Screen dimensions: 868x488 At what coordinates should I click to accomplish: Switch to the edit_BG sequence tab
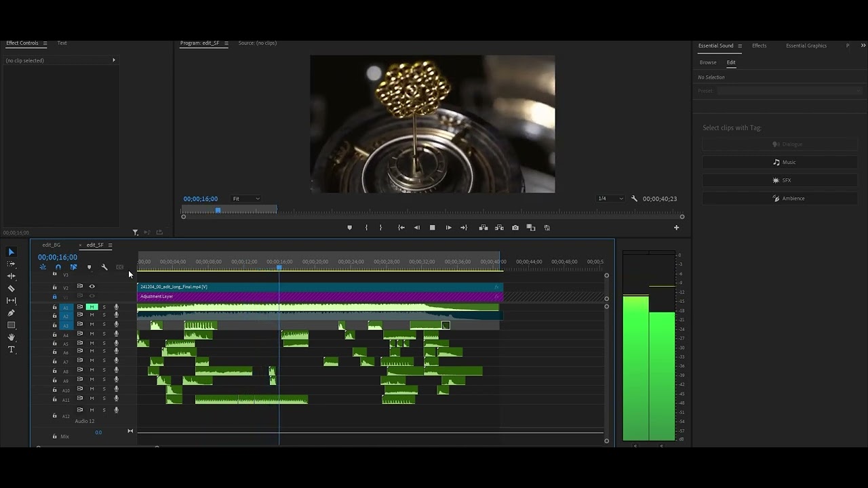click(52, 245)
